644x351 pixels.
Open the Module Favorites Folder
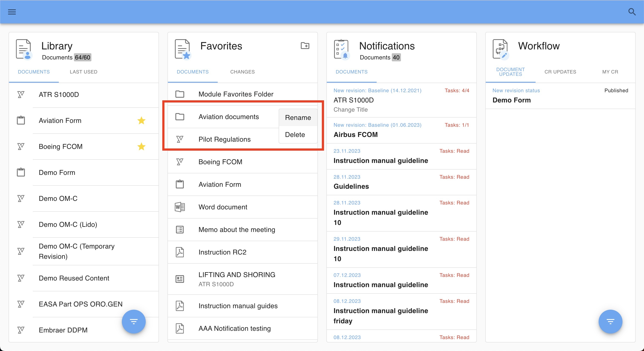pos(235,94)
